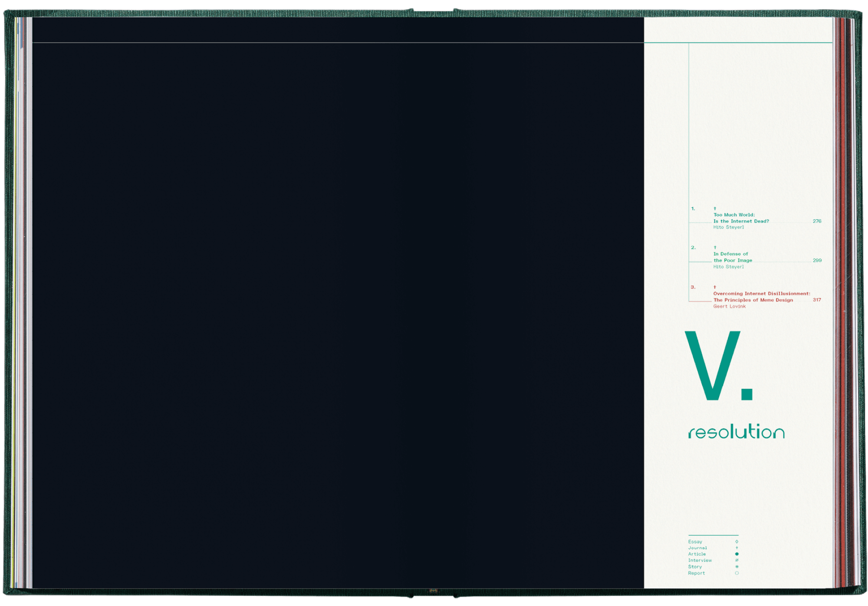Open 'The Principles of Meme Design' entry

[753, 300]
